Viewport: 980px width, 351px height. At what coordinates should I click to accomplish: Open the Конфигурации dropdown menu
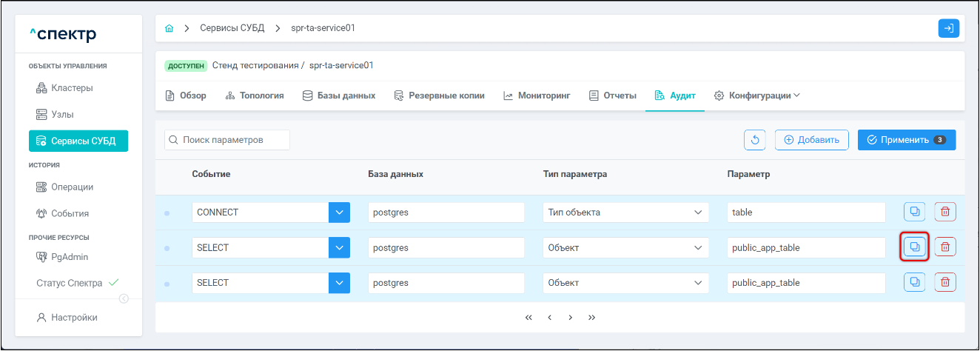[x=756, y=96]
